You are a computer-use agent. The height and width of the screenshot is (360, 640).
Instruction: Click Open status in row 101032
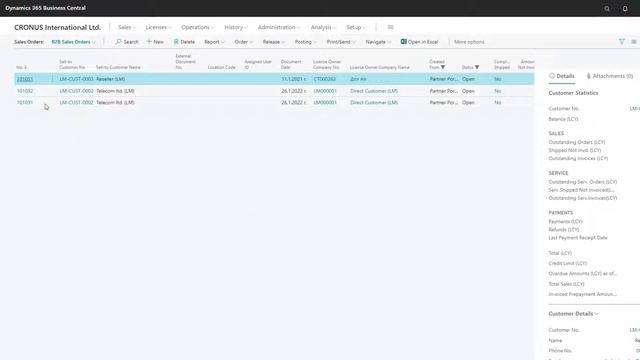tap(468, 91)
